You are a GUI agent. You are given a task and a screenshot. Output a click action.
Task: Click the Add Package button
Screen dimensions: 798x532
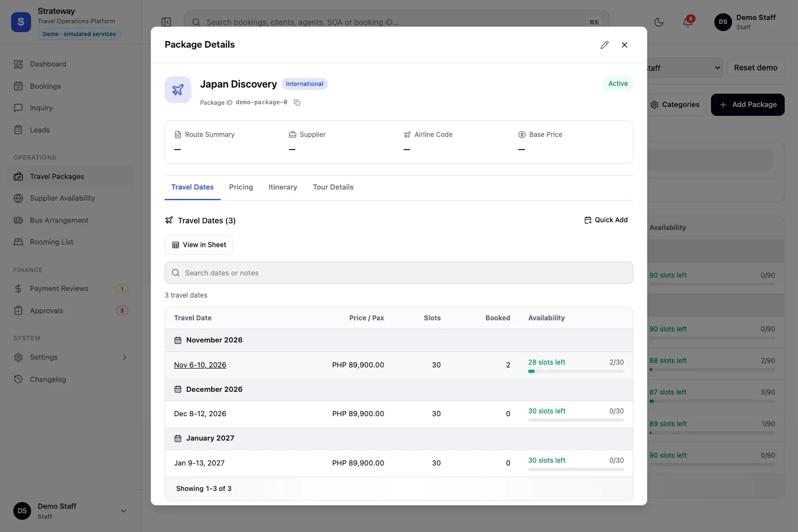coord(748,105)
